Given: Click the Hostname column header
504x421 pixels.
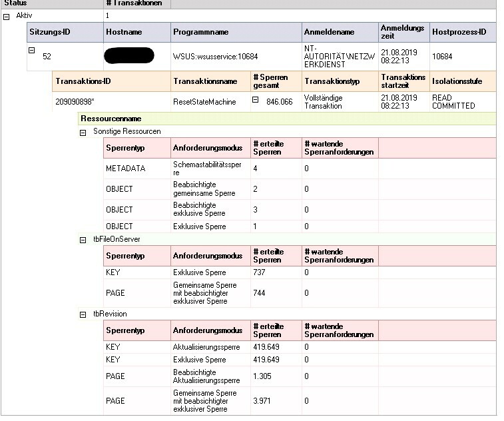Looking at the screenshot, I should [137, 32].
